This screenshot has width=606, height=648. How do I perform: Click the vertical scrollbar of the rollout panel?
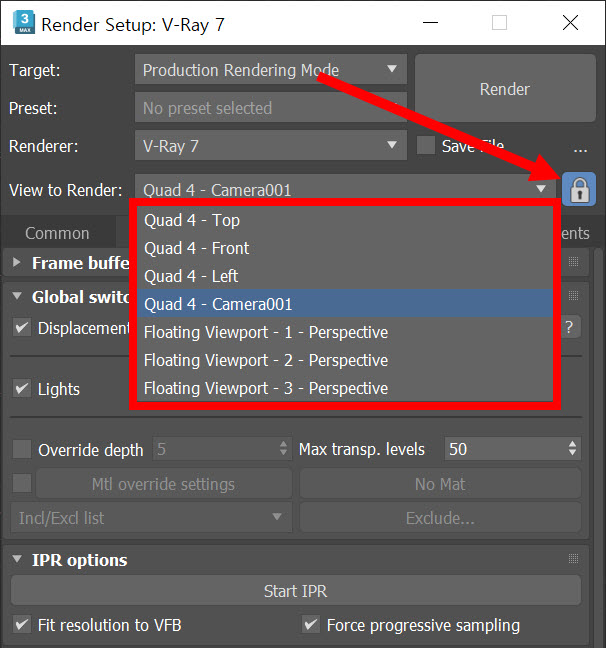coord(598,446)
